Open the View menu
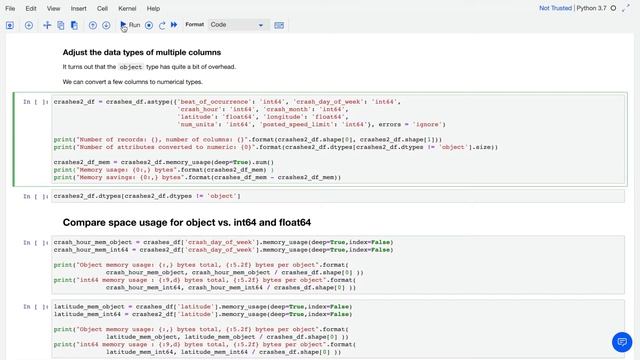 click(x=53, y=9)
